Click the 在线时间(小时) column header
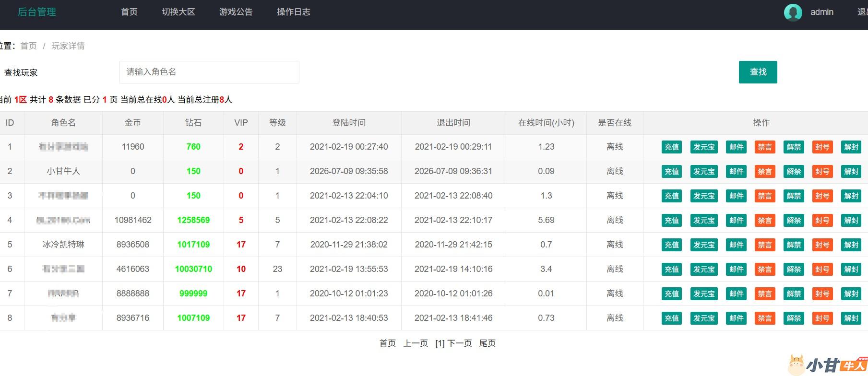Image resolution: width=868 pixels, height=376 pixels. (x=546, y=123)
